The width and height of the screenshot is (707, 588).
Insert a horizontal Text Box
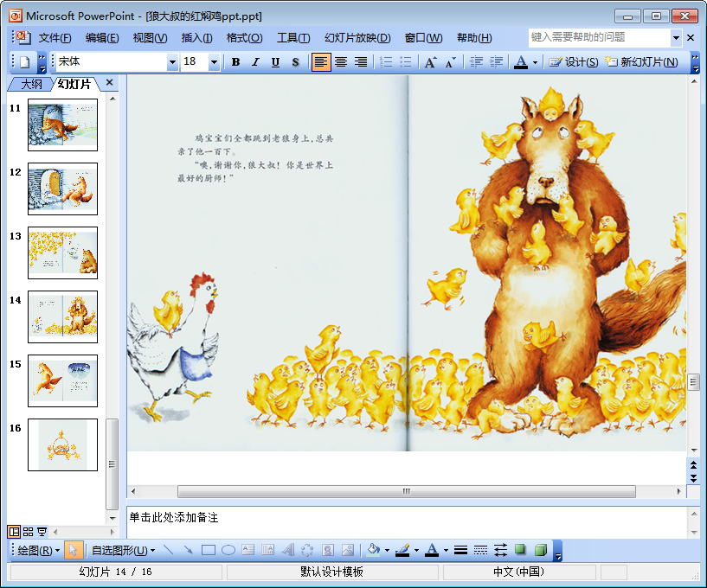click(x=248, y=550)
